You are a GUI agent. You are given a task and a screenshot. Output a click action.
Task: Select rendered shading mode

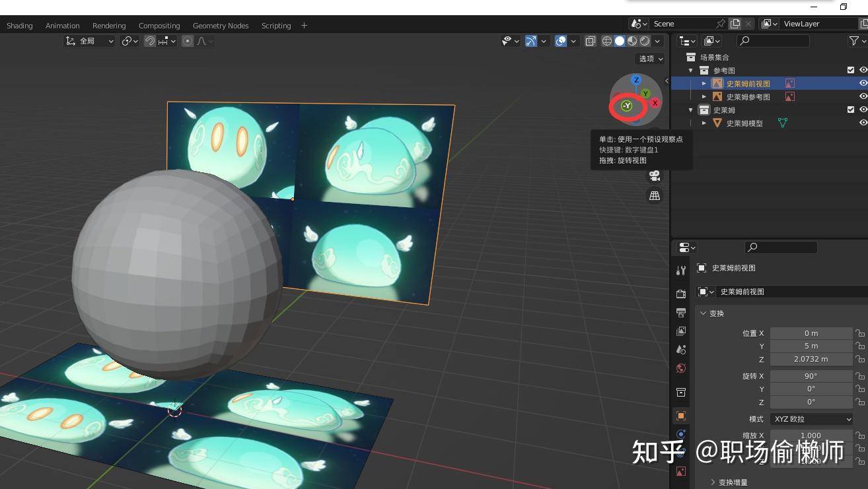tap(645, 41)
